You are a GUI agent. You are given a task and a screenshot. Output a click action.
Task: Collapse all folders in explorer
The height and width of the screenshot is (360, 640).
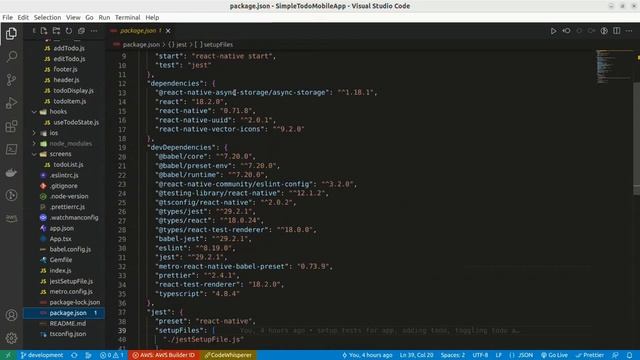[x=81, y=31]
